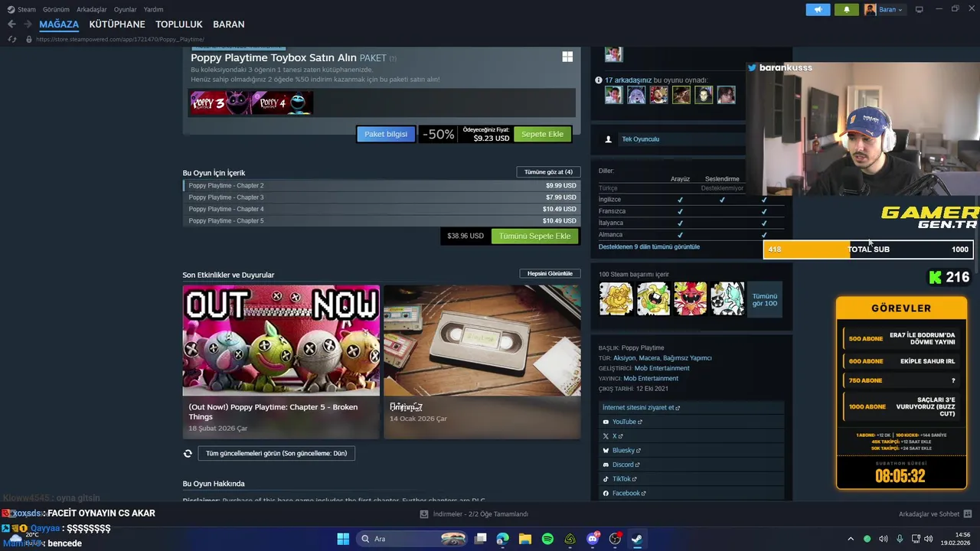Click the Paket bilgisi button

tap(386, 134)
